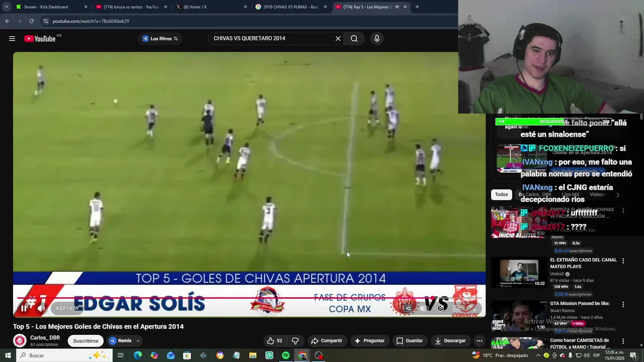Go to the YouTube home logo
The height and width of the screenshot is (362, 644).
click(x=40, y=39)
